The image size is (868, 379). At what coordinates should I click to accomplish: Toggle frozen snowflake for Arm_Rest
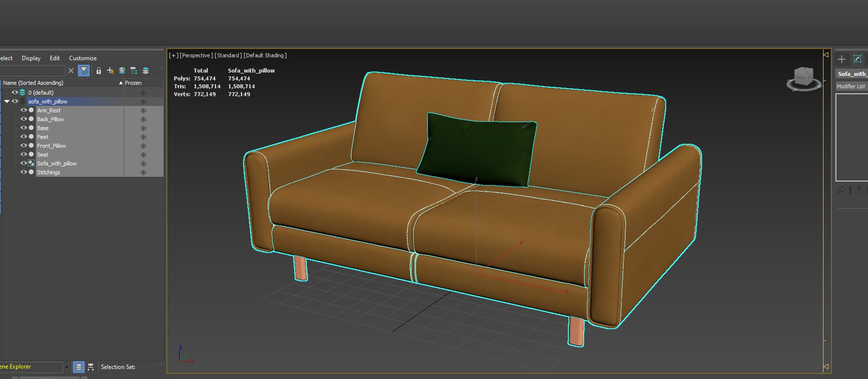143,110
